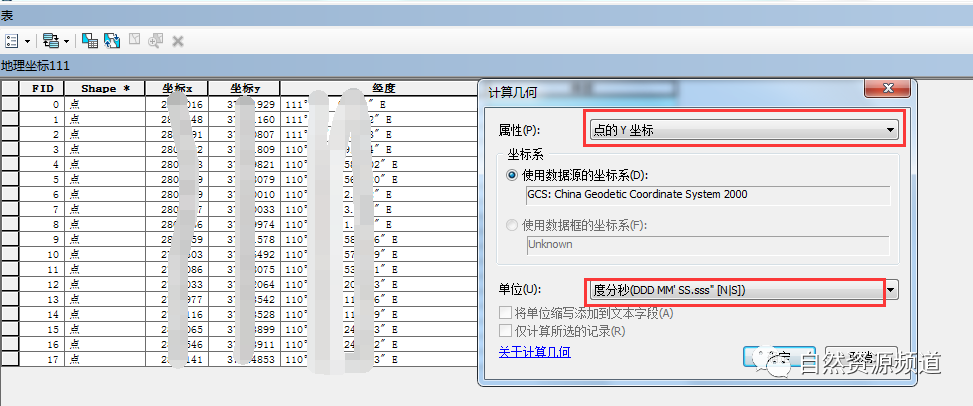
Task: Click the Shape * column header
Action: tap(105, 88)
